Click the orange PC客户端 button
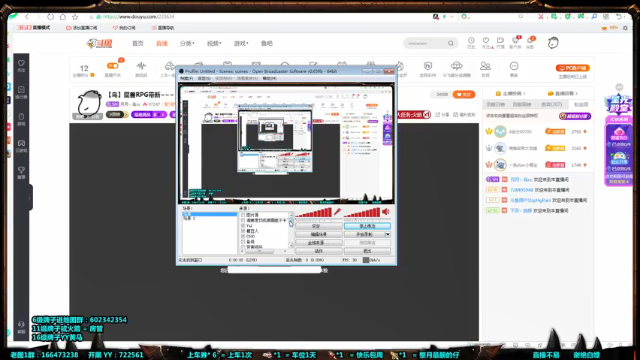Image resolution: width=640 pixels, height=360 pixels. click(x=572, y=68)
